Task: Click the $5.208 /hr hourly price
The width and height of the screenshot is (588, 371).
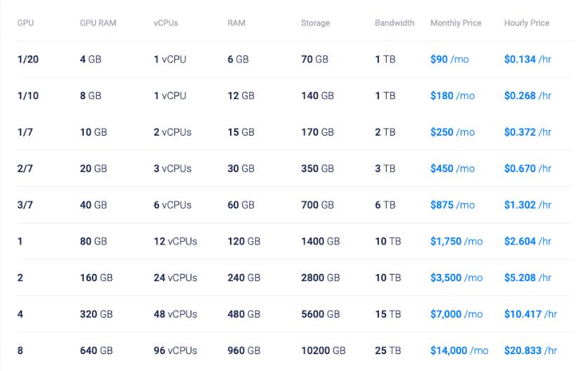Action: click(x=527, y=278)
